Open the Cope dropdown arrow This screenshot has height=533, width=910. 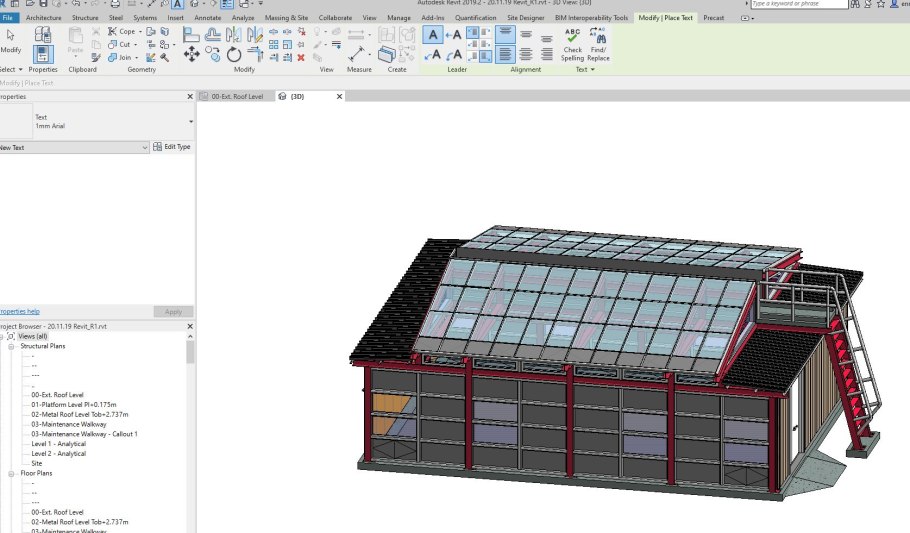tap(140, 32)
